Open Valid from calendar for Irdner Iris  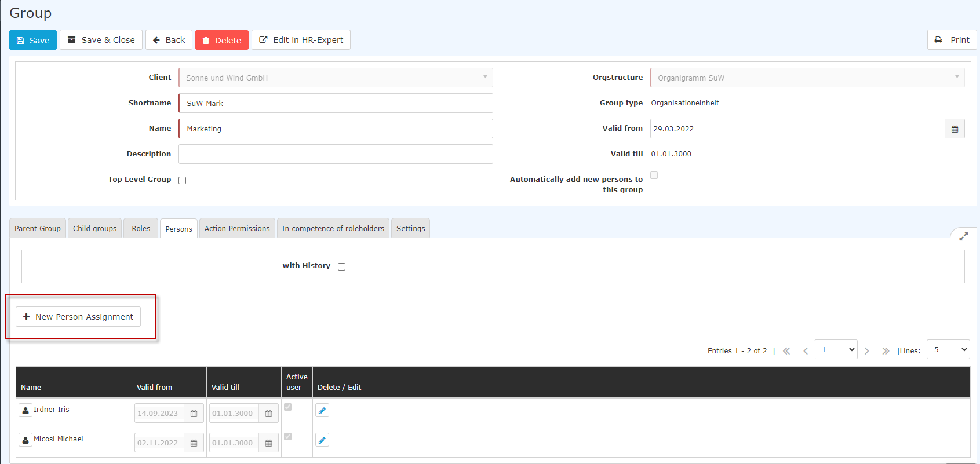pos(194,413)
